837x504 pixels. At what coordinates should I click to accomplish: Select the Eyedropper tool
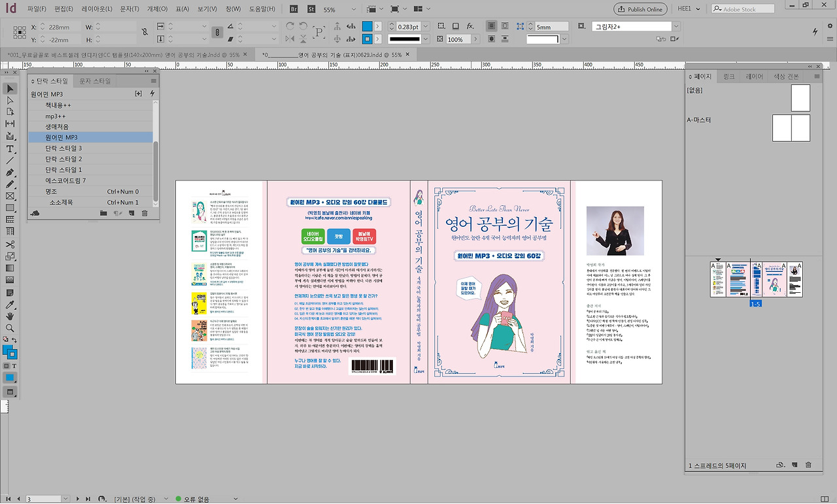click(9, 303)
